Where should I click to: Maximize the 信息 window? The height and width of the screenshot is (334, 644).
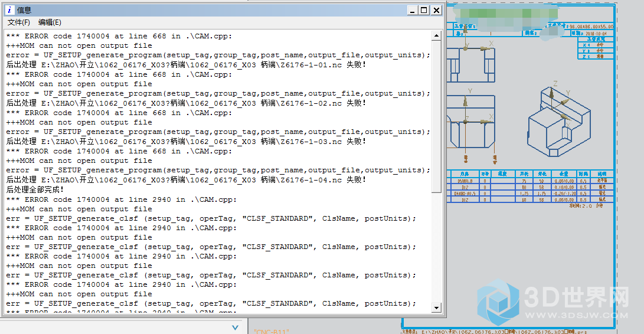[424, 10]
